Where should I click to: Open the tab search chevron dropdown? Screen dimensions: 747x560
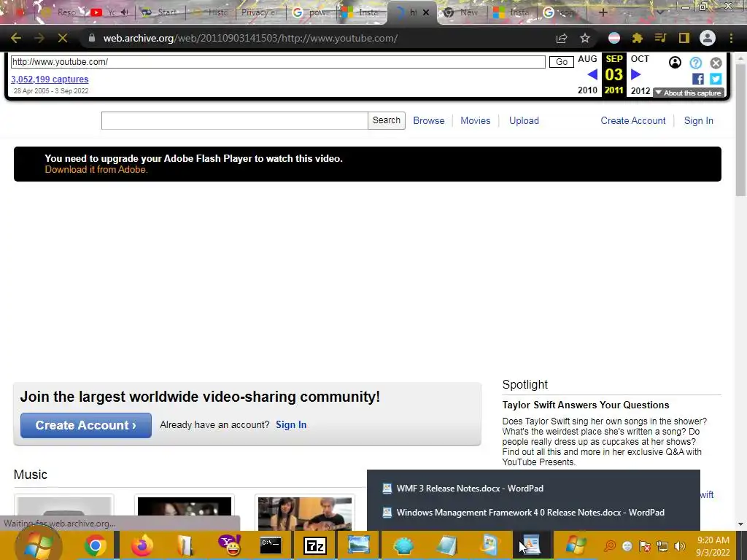tap(659, 12)
